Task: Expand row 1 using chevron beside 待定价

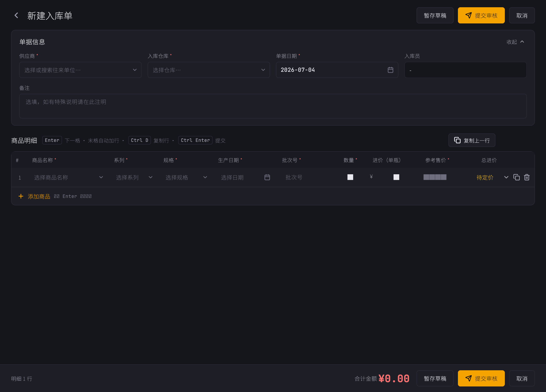Action: pyautogui.click(x=506, y=177)
